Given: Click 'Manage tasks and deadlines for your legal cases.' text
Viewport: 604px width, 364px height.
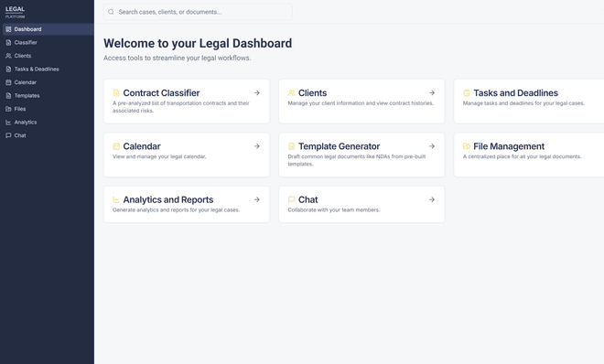Looking at the screenshot, I should pos(523,103).
